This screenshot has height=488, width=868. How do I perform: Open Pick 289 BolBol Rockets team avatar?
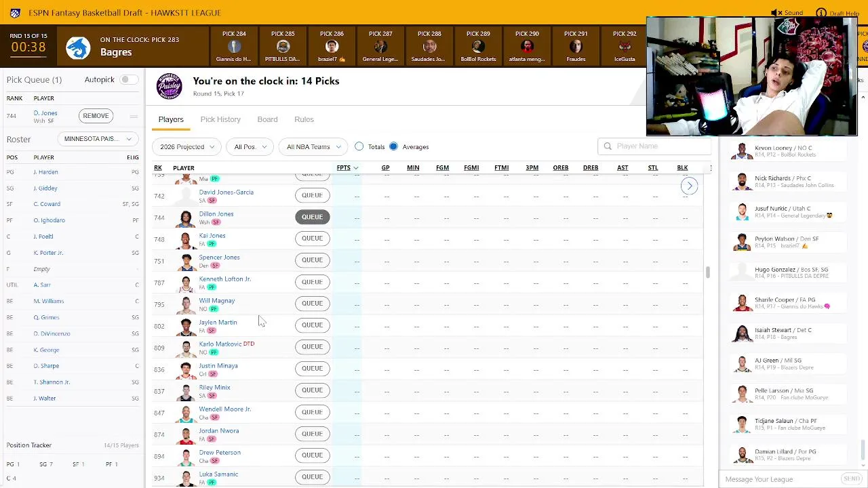[478, 47]
